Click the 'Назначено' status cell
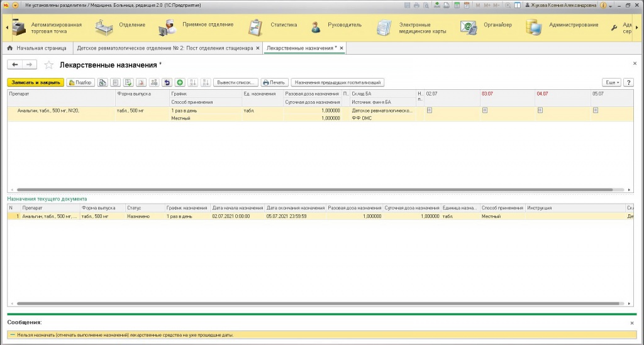This screenshot has height=345, width=644. coord(145,216)
